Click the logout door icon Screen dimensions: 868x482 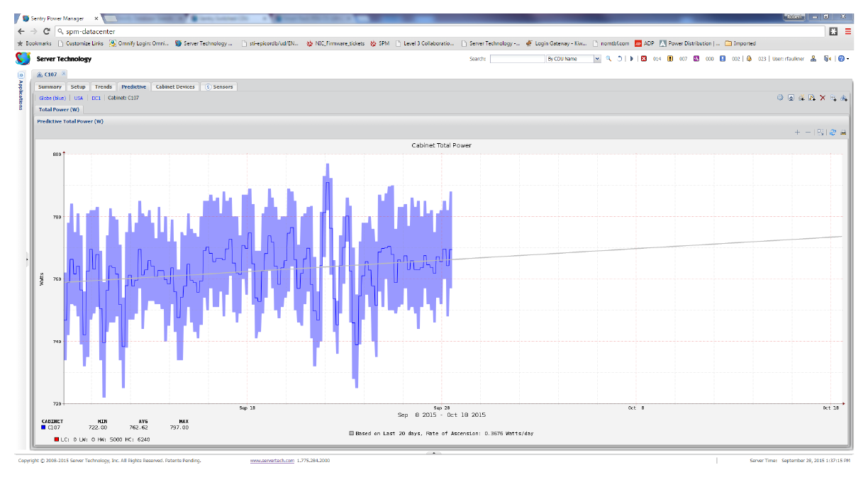pos(827,59)
